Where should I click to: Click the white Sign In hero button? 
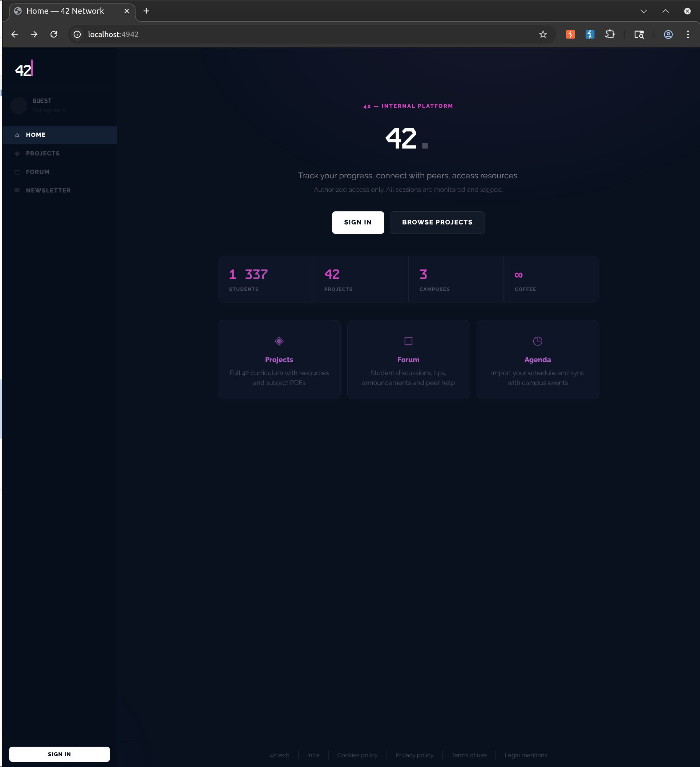click(x=358, y=223)
